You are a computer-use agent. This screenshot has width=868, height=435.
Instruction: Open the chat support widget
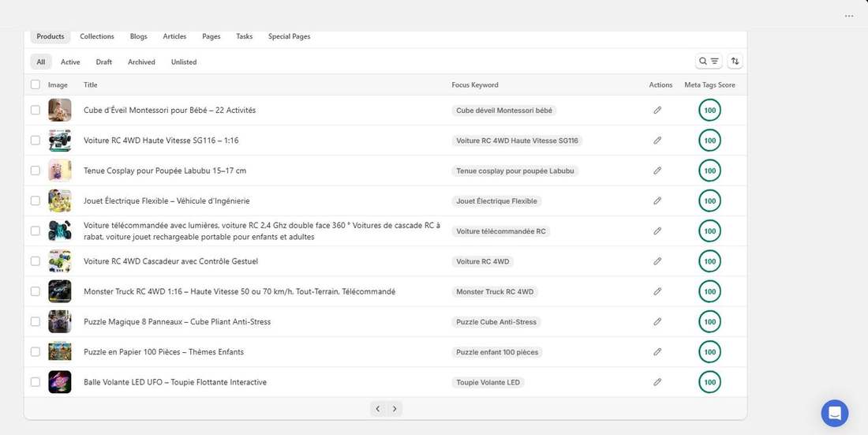pos(835,414)
